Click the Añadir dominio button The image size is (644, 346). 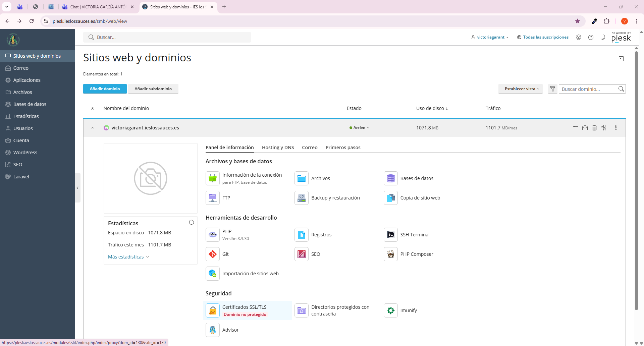tap(105, 89)
